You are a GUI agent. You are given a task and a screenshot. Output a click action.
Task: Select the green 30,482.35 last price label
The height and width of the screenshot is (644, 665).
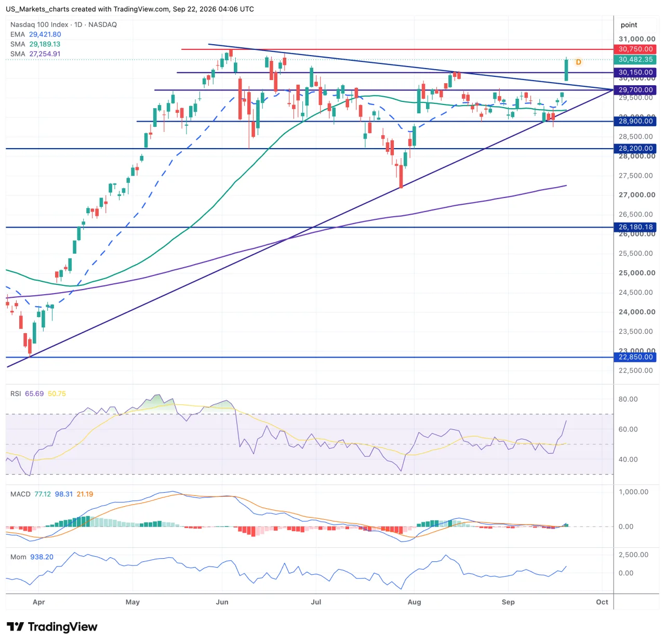(x=635, y=60)
